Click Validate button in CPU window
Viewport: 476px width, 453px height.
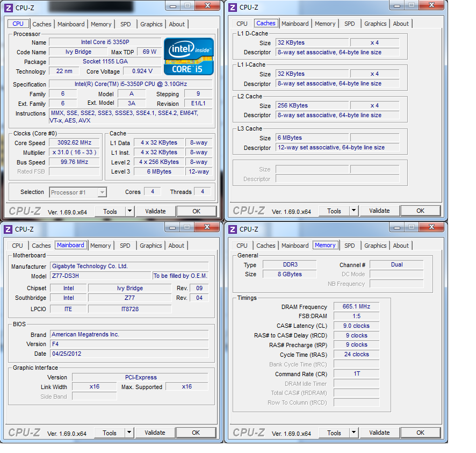click(155, 211)
